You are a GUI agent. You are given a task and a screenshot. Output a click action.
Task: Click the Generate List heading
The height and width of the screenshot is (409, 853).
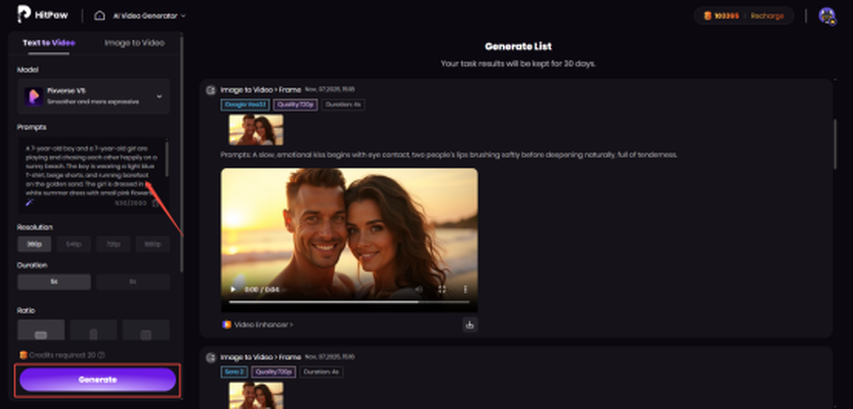tap(518, 47)
